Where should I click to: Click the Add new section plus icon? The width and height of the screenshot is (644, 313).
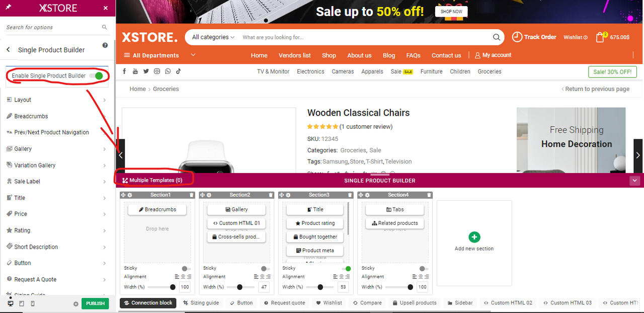474,237
